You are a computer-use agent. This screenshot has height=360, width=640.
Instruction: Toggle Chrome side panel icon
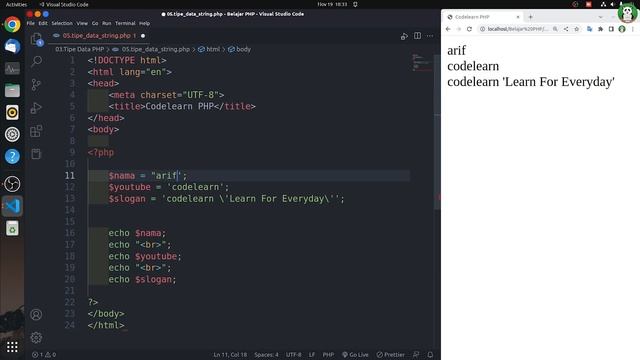point(611,29)
